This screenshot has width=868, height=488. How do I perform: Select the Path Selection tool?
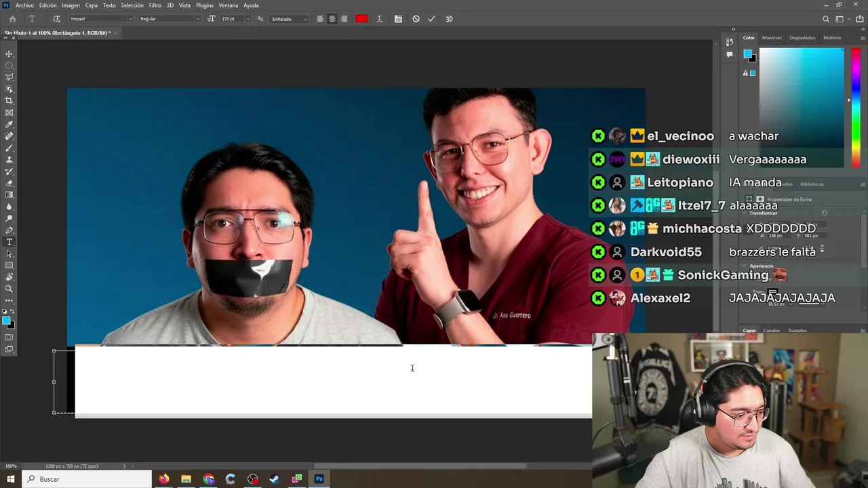pyautogui.click(x=9, y=253)
